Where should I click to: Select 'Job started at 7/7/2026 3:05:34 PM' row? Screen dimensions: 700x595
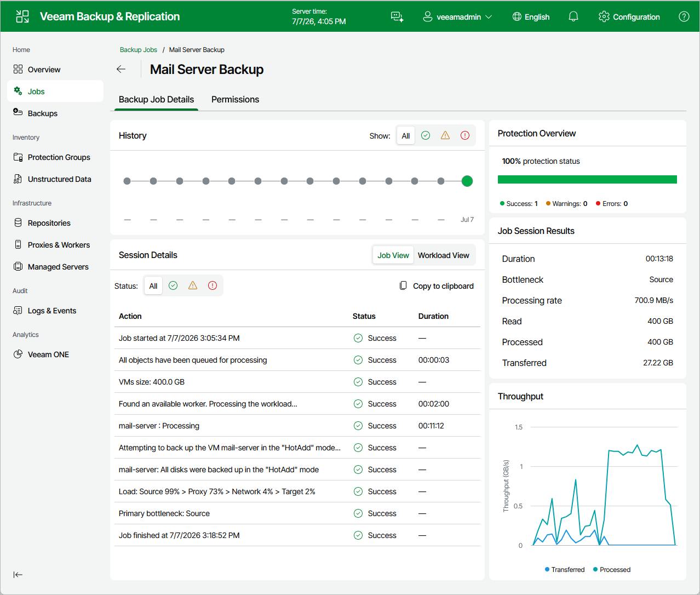[x=297, y=338]
